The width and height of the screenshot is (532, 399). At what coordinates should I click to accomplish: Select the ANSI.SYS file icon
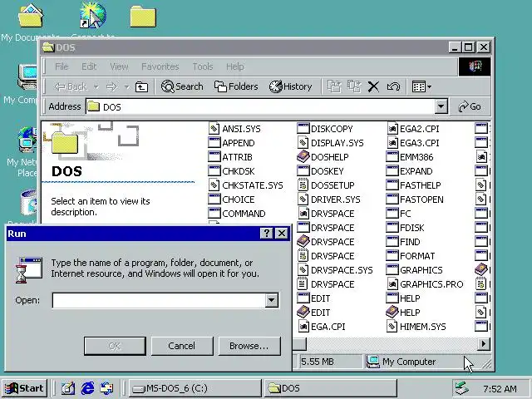point(214,129)
